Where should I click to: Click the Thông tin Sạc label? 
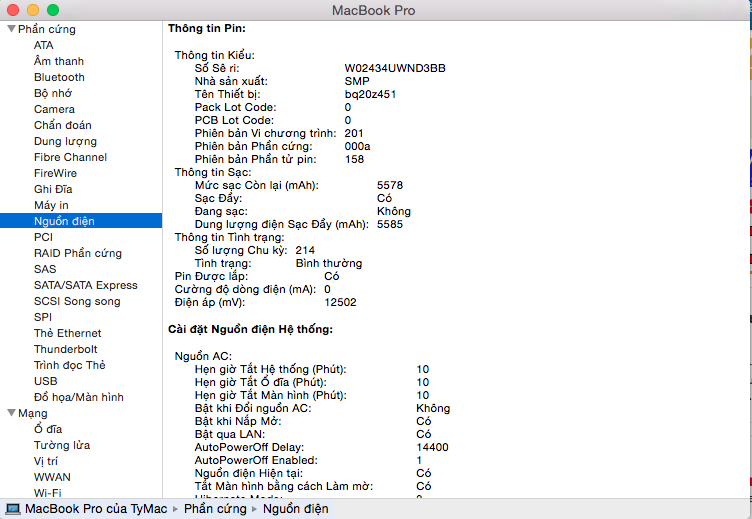pyautogui.click(x=212, y=172)
